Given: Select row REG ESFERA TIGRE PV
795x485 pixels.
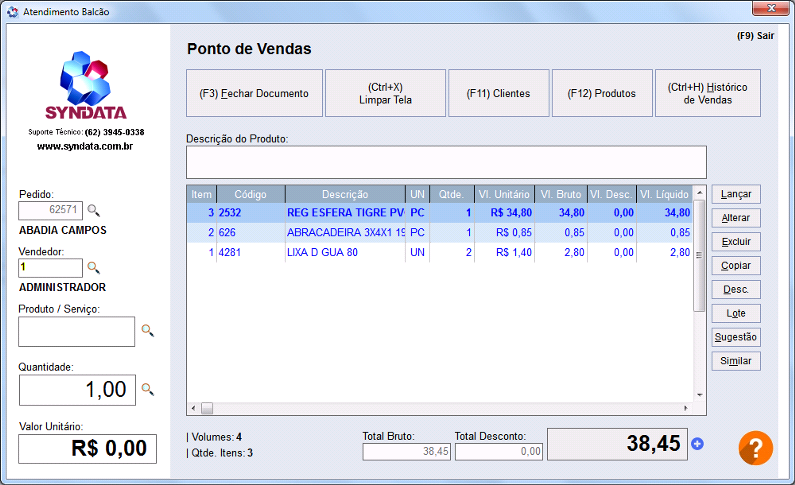Looking at the screenshot, I should [440, 213].
